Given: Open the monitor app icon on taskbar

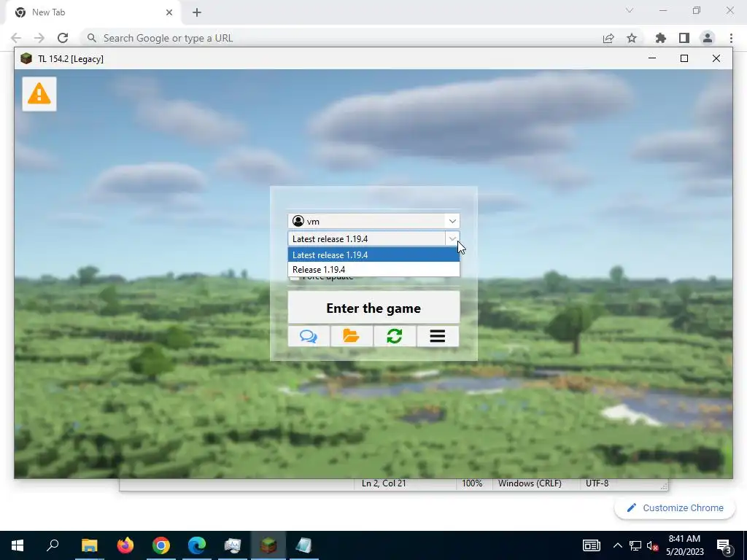Looking at the screenshot, I should point(233,545).
